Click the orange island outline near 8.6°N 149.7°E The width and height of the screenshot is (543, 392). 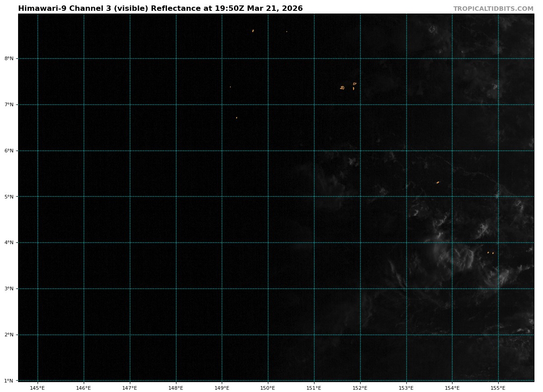pos(253,31)
